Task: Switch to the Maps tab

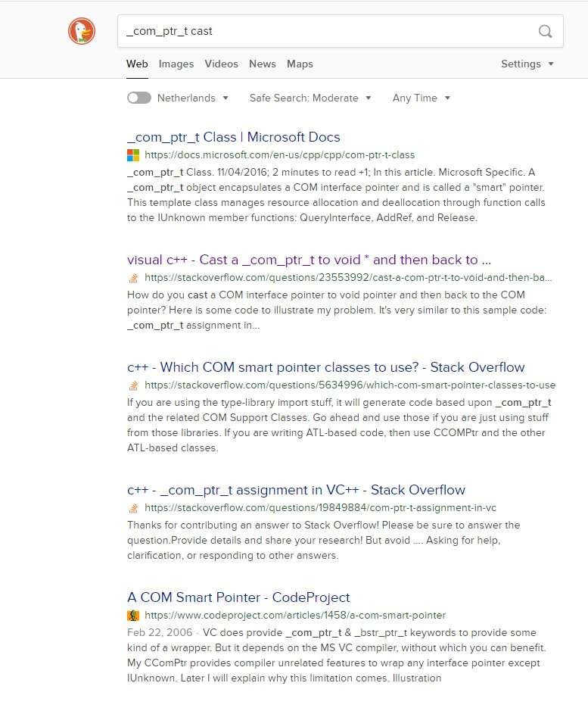Action: click(x=300, y=64)
